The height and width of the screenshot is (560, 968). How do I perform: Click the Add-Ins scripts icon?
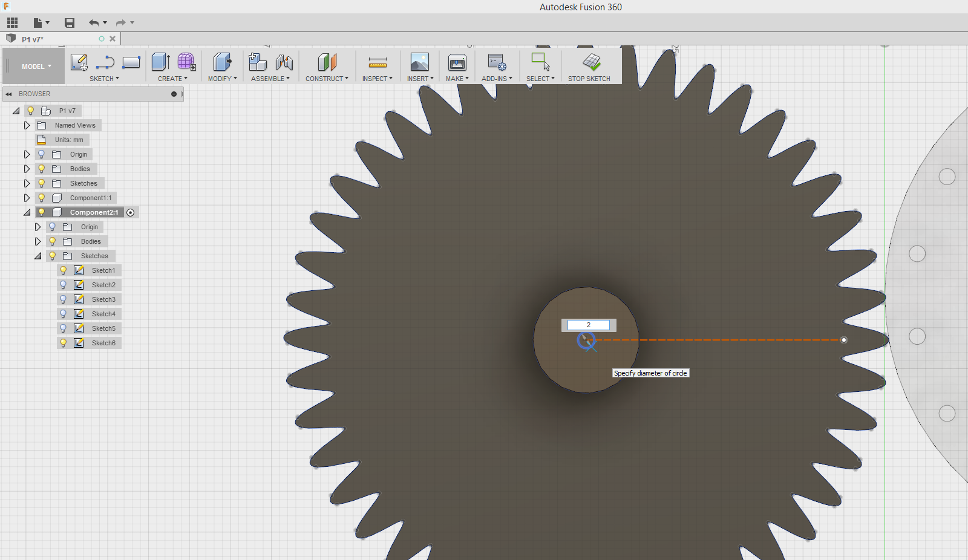pos(497,62)
